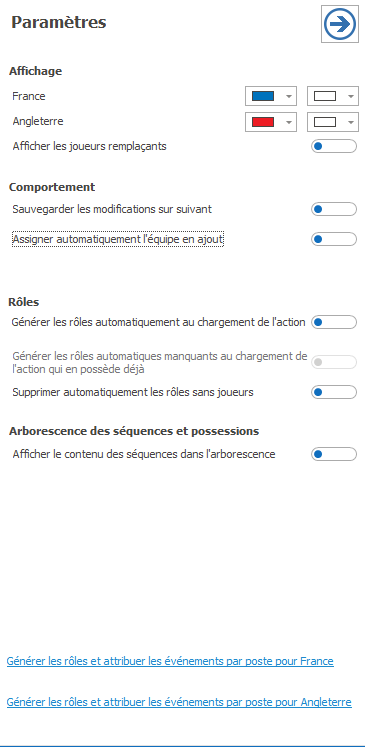Click link to generate roles for Angleterre

tap(179, 702)
